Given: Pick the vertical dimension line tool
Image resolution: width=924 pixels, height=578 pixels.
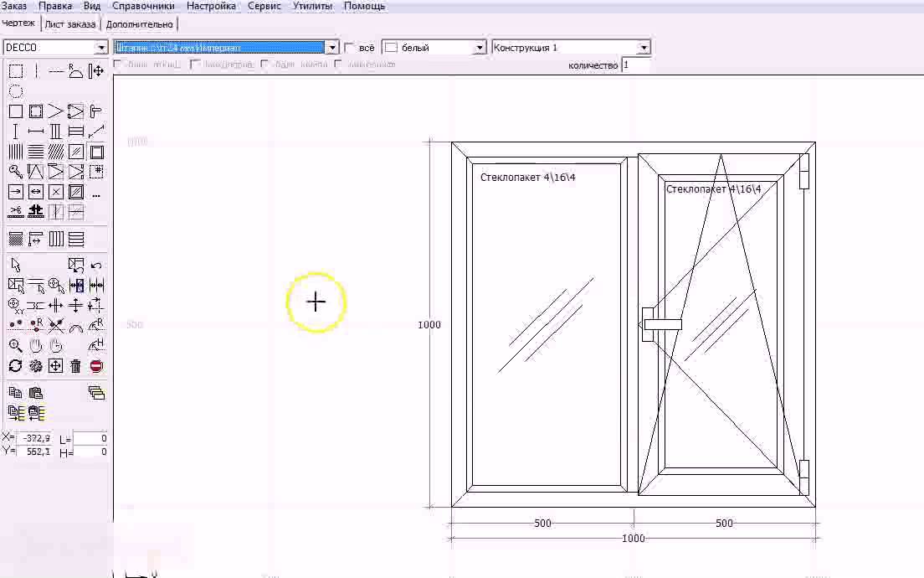Looking at the screenshot, I should tap(16, 132).
